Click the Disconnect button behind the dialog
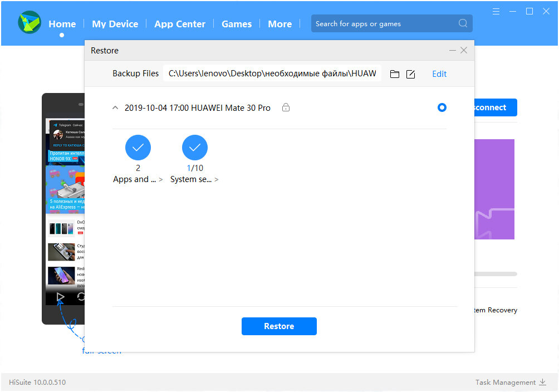The width and height of the screenshot is (559, 392). click(x=496, y=107)
